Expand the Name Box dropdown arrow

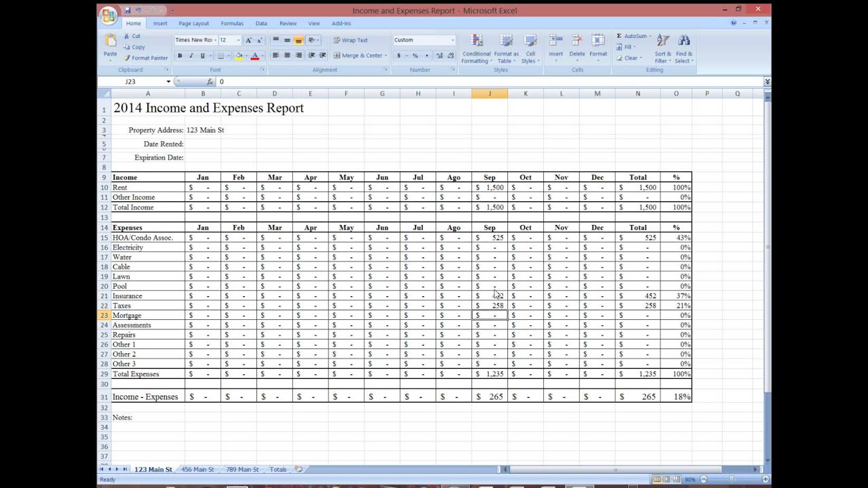(x=168, y=81)
